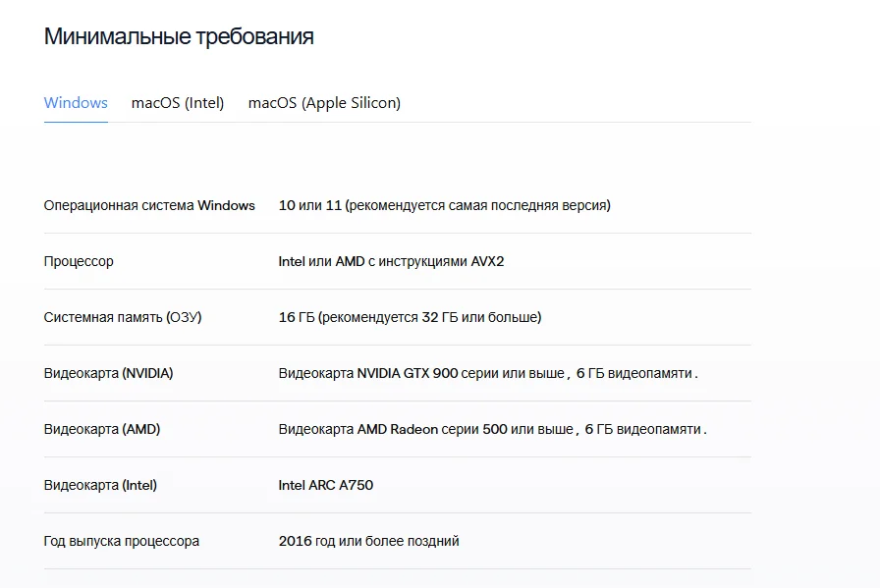The image size is (880, 588).
Task: Click the AVX2 processor requirement text
Action: (x=391, y=261)
